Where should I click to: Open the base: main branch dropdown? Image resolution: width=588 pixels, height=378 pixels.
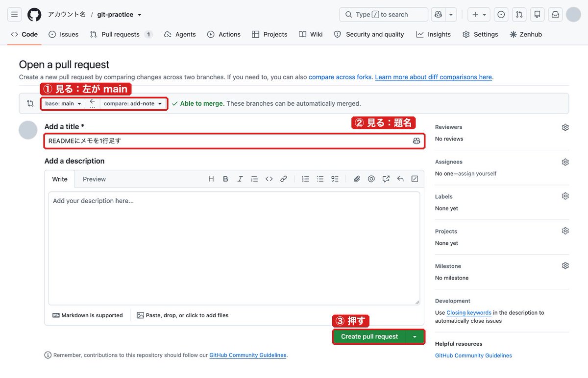click(x=63, y=104)
